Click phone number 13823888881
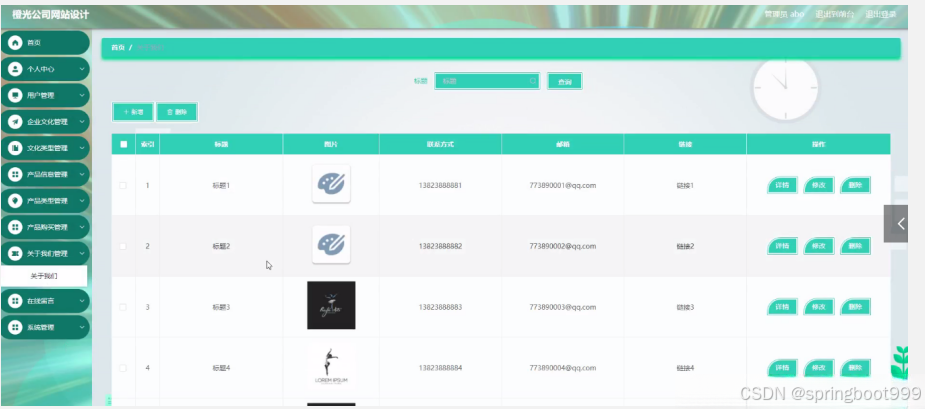Screen dimensions: 925x409 tap(440, 185)
